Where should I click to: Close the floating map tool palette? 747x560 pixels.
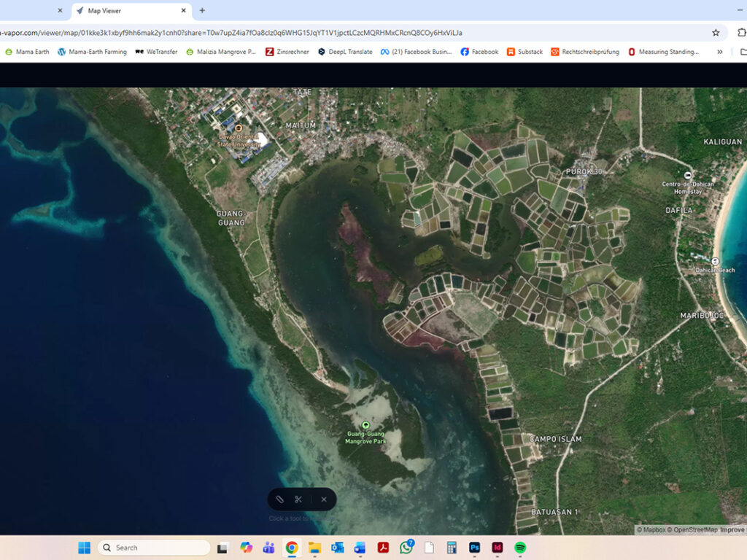point(324,499)
